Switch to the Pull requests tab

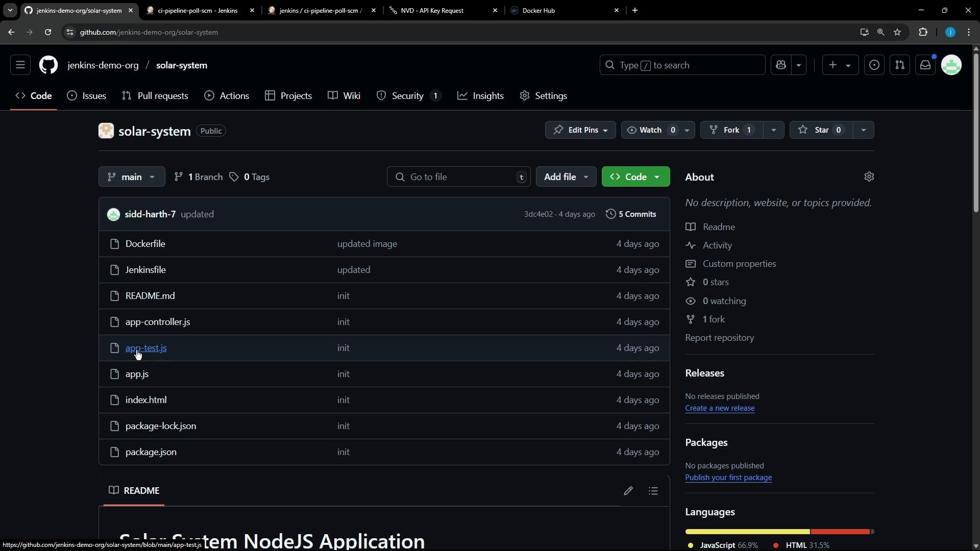[x=155, y=96]
